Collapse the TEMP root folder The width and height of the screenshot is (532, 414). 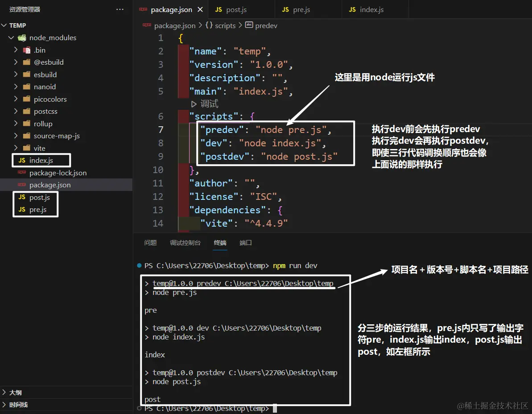4,25
